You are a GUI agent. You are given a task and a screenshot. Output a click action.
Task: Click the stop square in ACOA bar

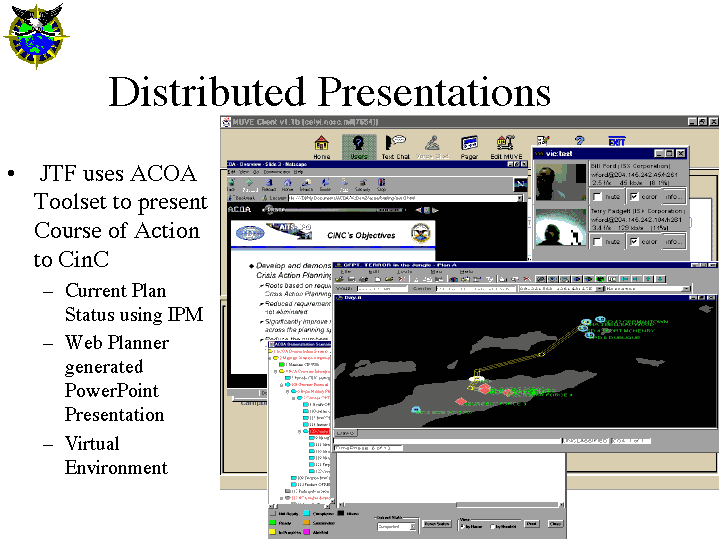(427, 210)
